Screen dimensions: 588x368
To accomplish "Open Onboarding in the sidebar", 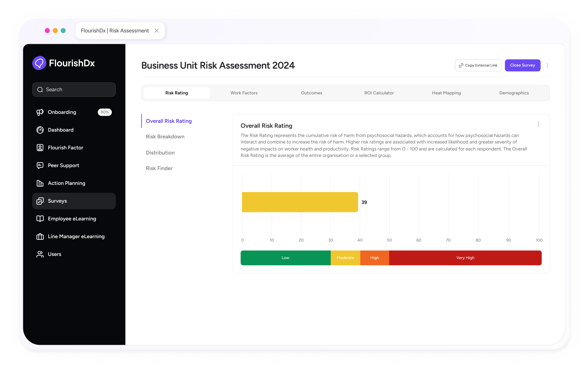I will [x=74, y=112].
